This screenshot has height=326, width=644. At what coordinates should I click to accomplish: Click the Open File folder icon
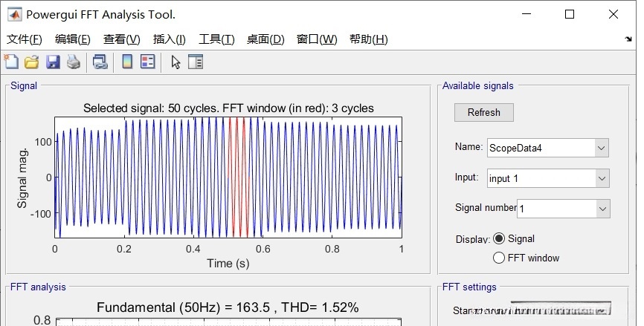tap(32, 62)
